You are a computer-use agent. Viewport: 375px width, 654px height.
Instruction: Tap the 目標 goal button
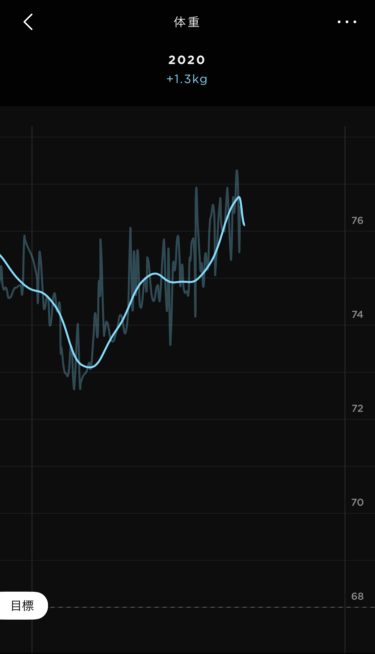click(x=23, y=605)
